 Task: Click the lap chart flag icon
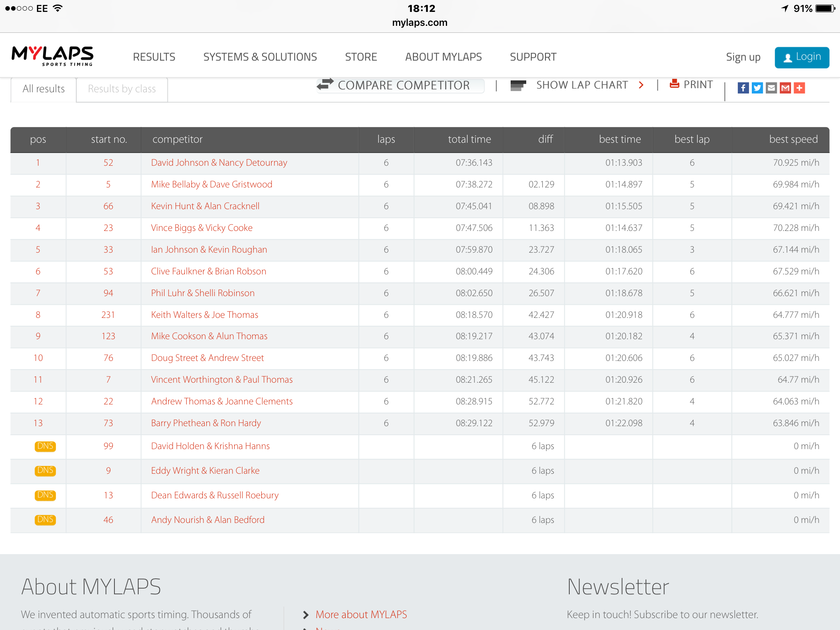[x=518, y=85]
